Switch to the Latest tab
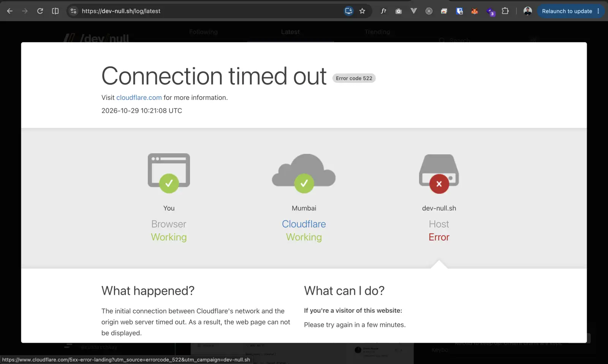Image resolution: width=608 pixels, height=364 pixels. pos(290,32)
